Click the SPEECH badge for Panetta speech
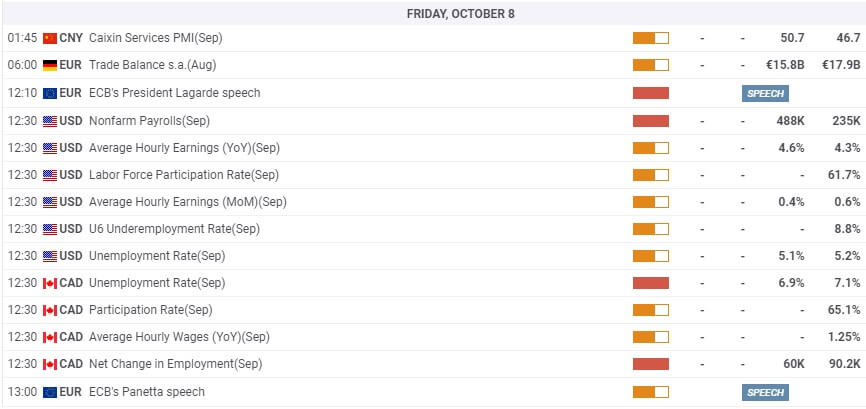The width and height of the screenshot is (866, 409). [x=765, y=392]
